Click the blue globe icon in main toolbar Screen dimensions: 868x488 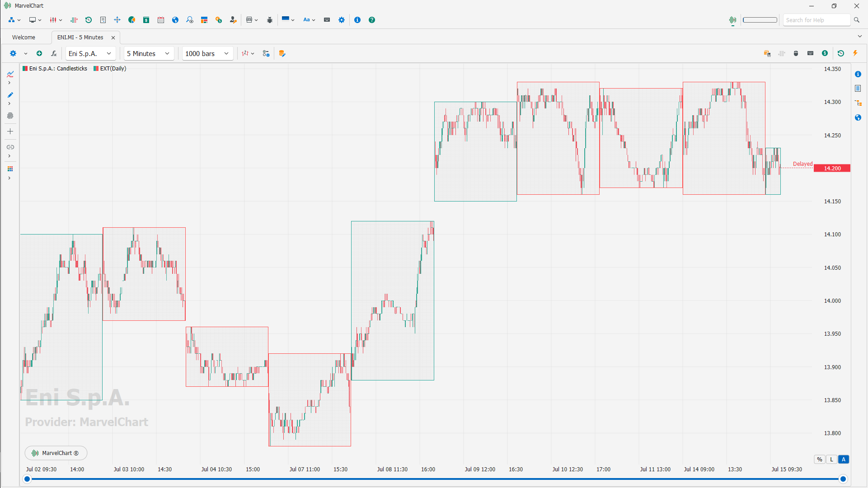(x=175, y=20)
